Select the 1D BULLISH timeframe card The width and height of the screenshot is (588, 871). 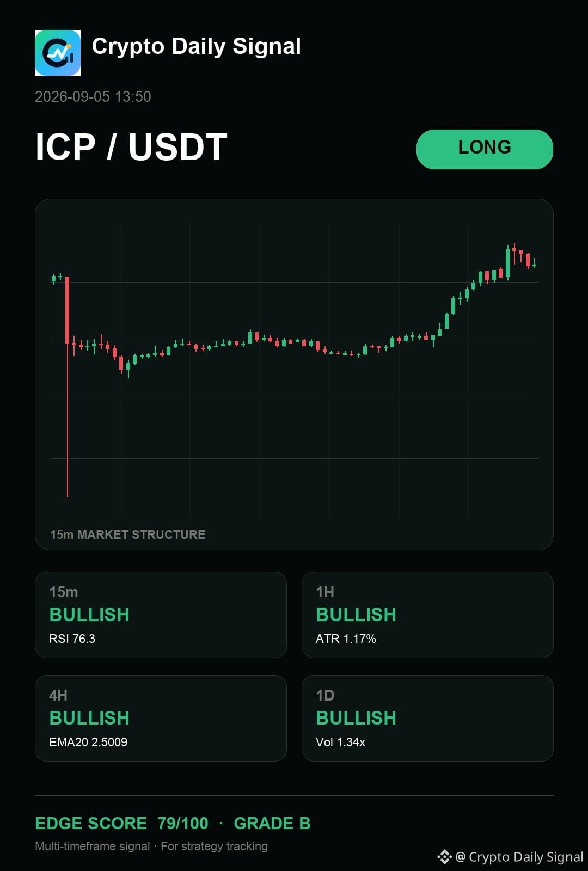[427, 718]
